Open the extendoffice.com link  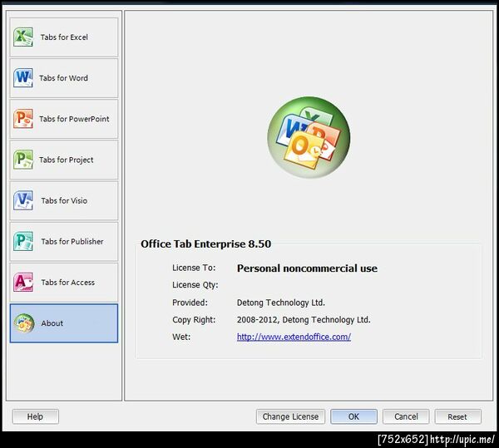pos(294,337)
